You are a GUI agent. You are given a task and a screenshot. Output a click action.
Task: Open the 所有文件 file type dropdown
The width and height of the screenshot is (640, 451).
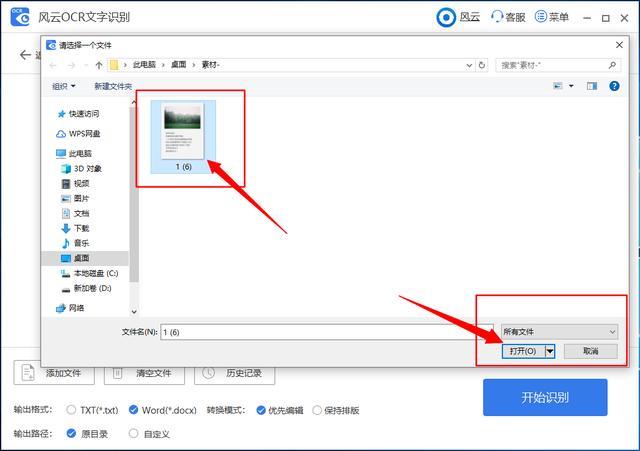(559, 332)
